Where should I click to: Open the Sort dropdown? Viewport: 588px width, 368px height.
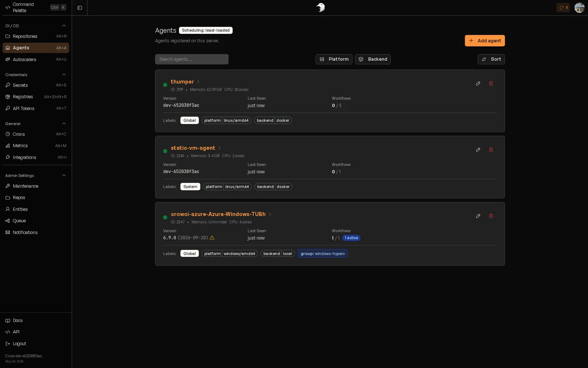pos(491,59)
